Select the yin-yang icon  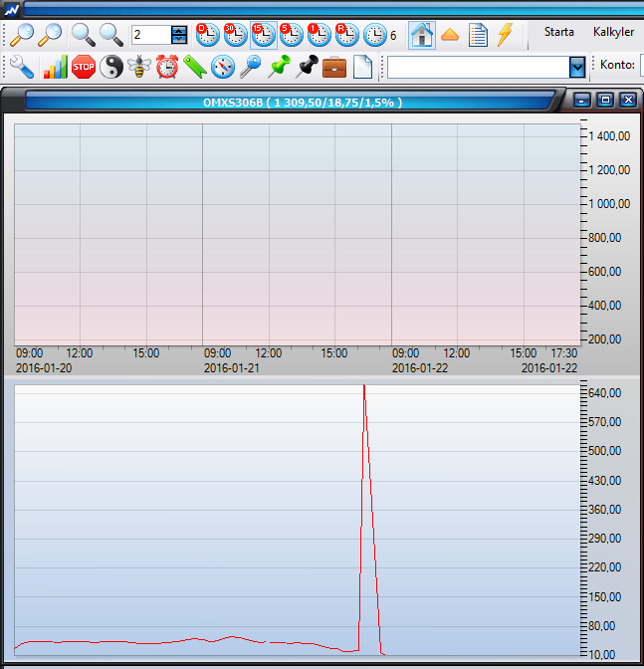111,68
